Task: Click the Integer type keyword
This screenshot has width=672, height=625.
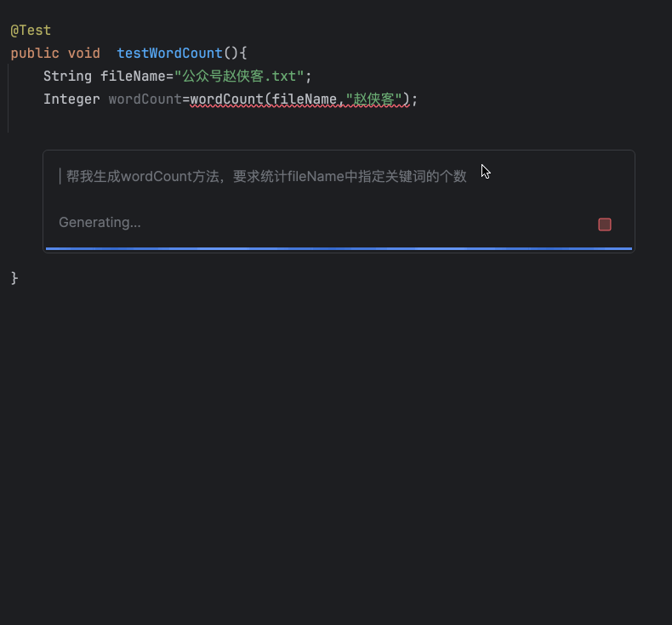Action: 71,99
